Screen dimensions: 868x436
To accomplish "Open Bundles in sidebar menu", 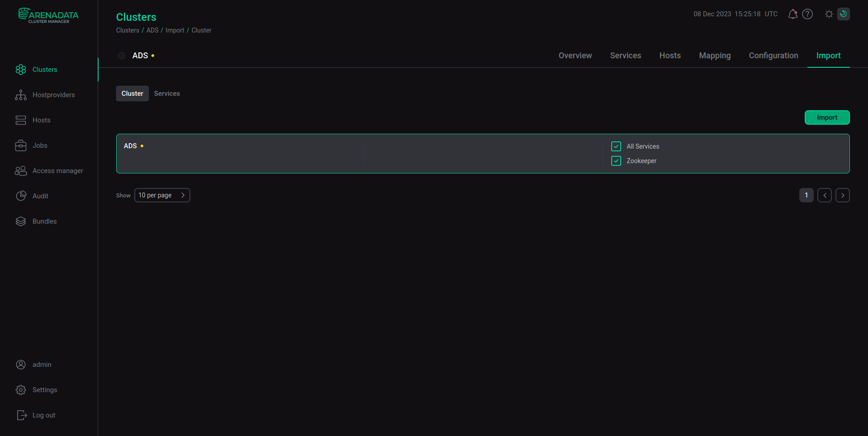I will pos(45,221).
